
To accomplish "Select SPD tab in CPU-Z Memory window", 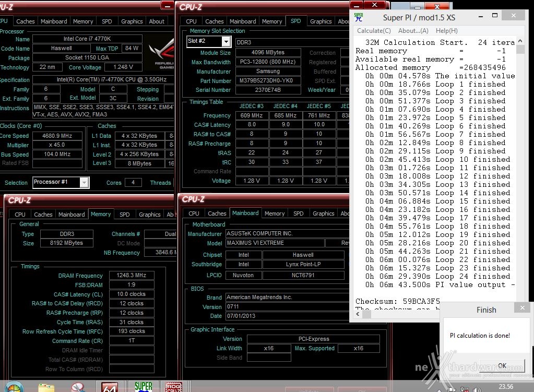I will pos(124,214).
